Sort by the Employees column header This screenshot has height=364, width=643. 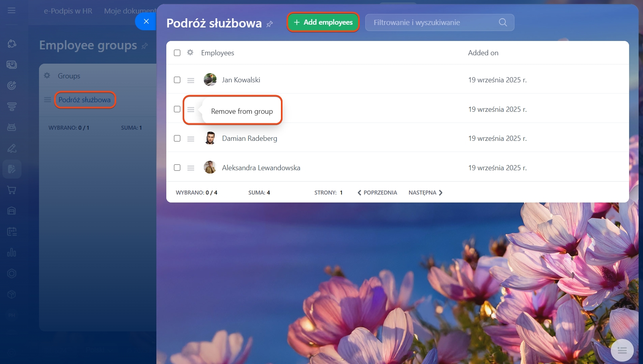[x=218, y=53]
